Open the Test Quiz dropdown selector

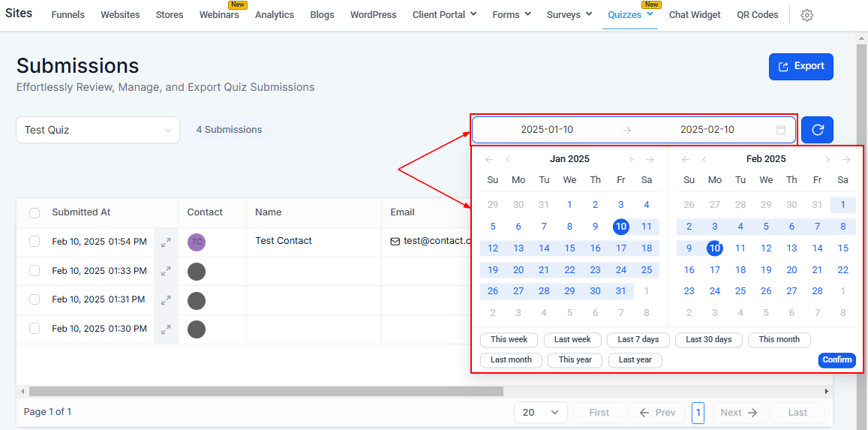tap(98, 130)
